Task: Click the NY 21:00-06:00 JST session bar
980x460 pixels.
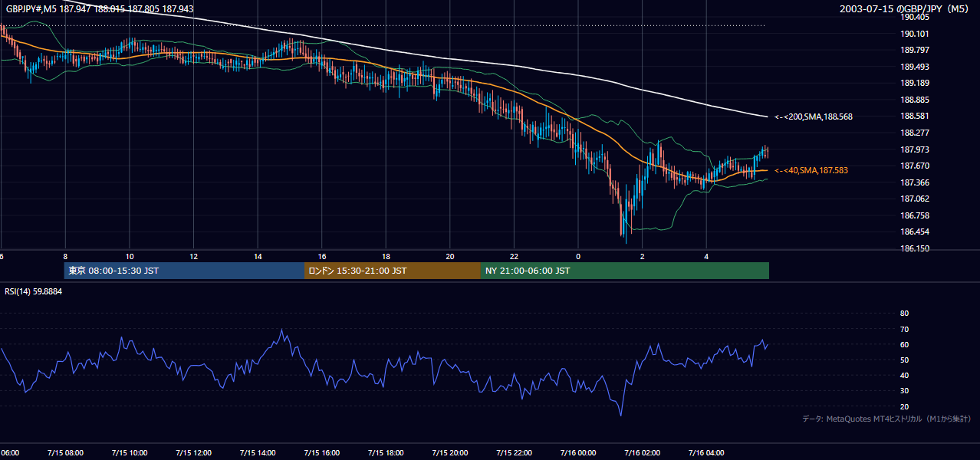Action: click(625, 271)
